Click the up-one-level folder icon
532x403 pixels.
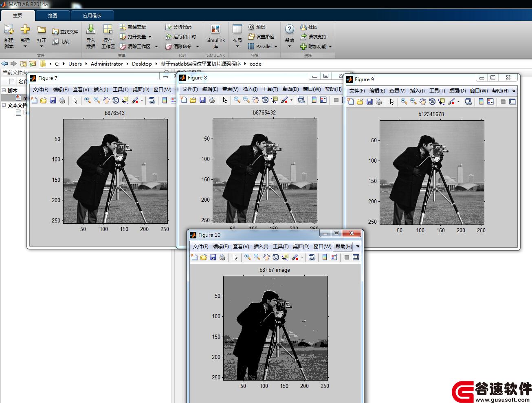(23, 64)
